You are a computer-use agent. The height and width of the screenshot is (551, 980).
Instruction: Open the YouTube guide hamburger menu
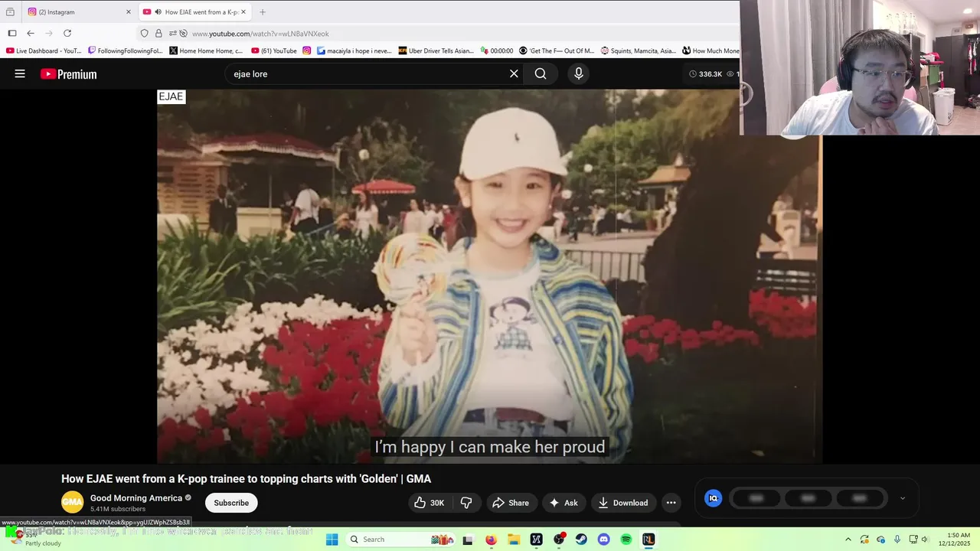click(x=20, y=73)
